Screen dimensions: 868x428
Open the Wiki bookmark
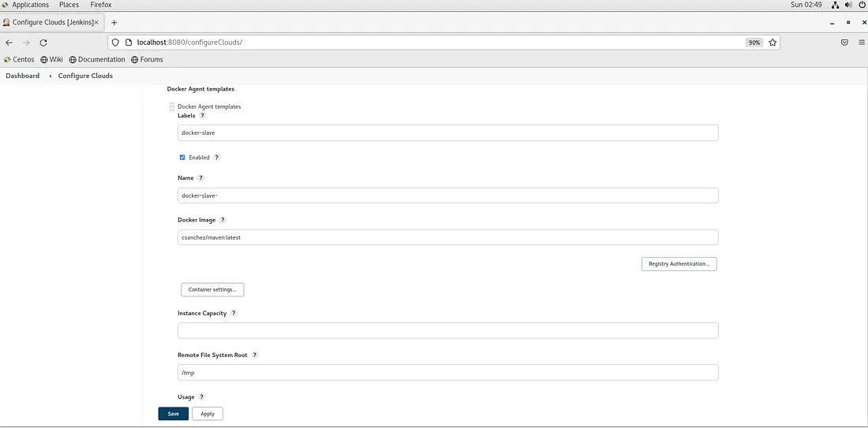[x=51, y=59]
